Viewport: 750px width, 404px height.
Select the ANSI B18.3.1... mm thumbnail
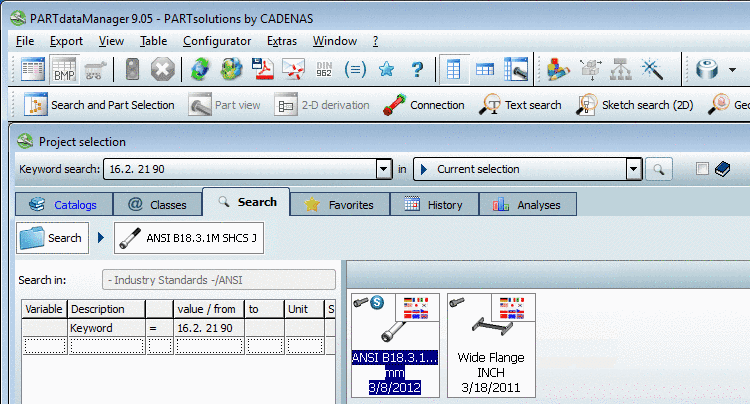coord(395,345)
